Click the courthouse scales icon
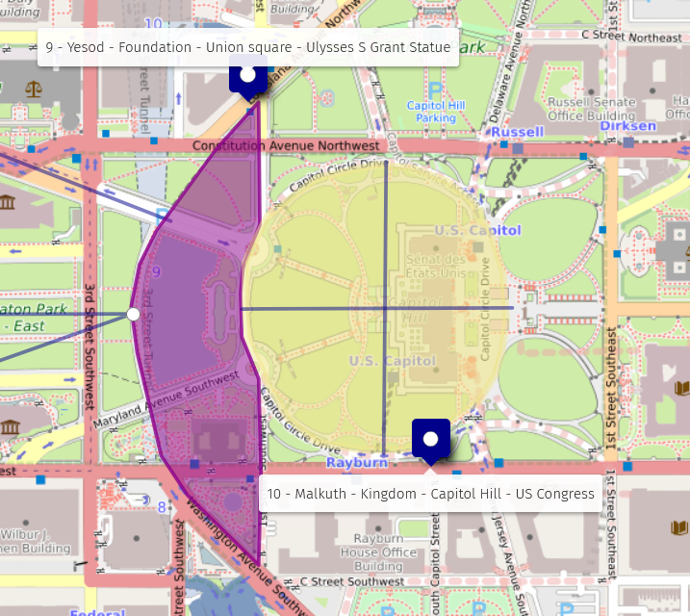The width and height of the screenshot is (690, 616). pos(35,89)
